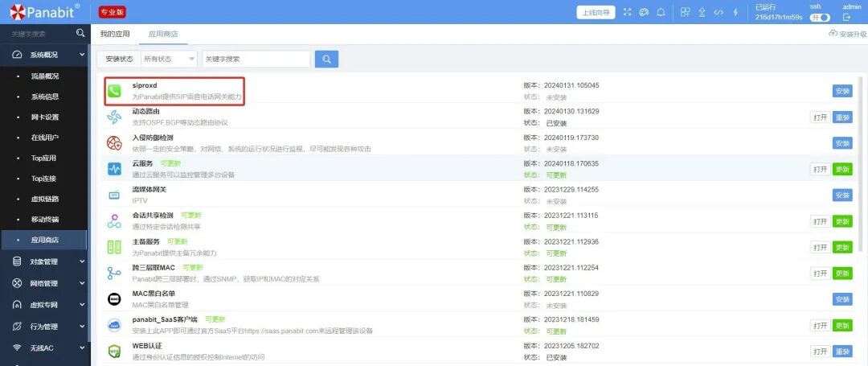Open the code console icon
The image size is (868, 366).
pyautogui.click(x=719, y=12)
